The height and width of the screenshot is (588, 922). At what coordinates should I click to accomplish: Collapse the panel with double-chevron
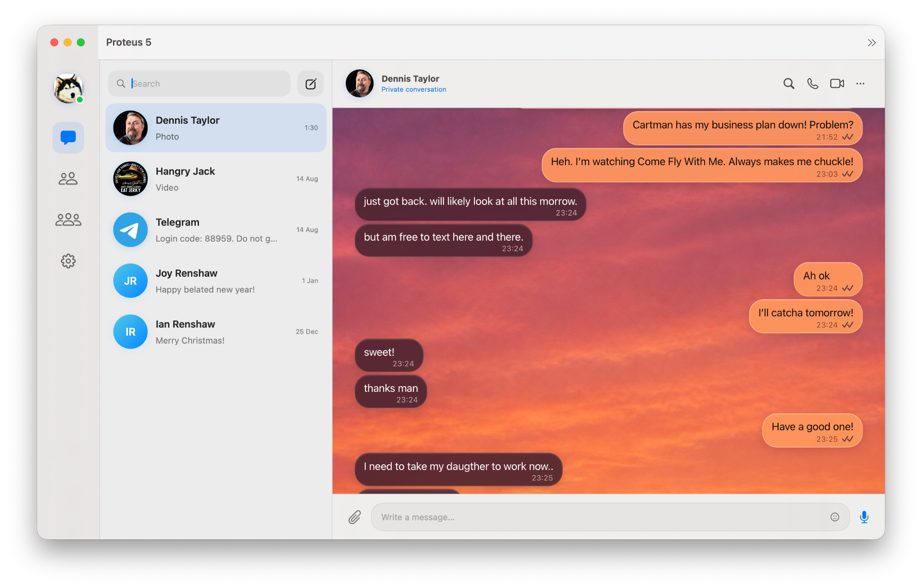pyautogui.click(x=872, y=43)
